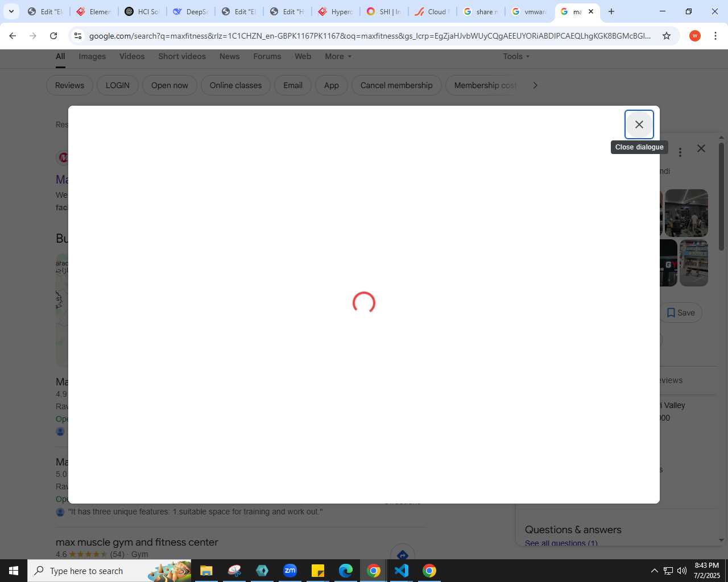728x582 pixels.
Task: Switch to the Elementor tab
Action: tap(94, 11)
